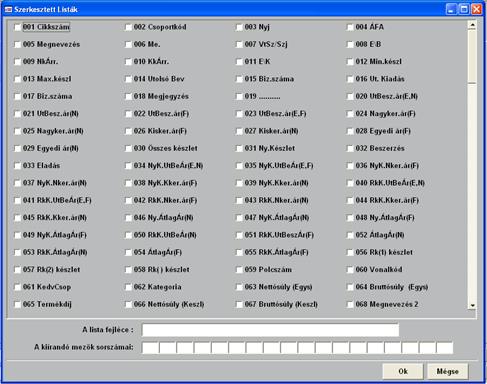Tick 014 Utolsó Bev checkbox
The width and height of the screenshot is (487, 384).
[x=128, y=79]
